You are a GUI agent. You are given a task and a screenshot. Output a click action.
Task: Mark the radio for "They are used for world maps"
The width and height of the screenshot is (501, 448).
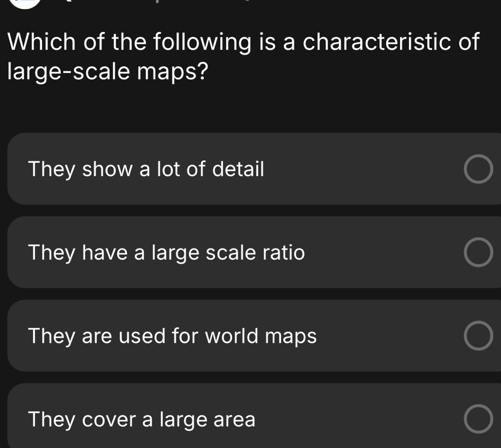(x=478, y=335)
